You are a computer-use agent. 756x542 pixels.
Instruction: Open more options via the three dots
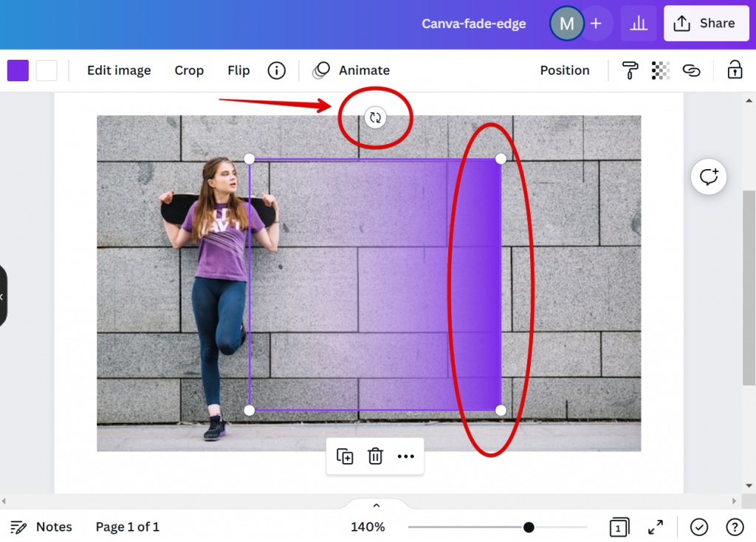click(405, 456)
